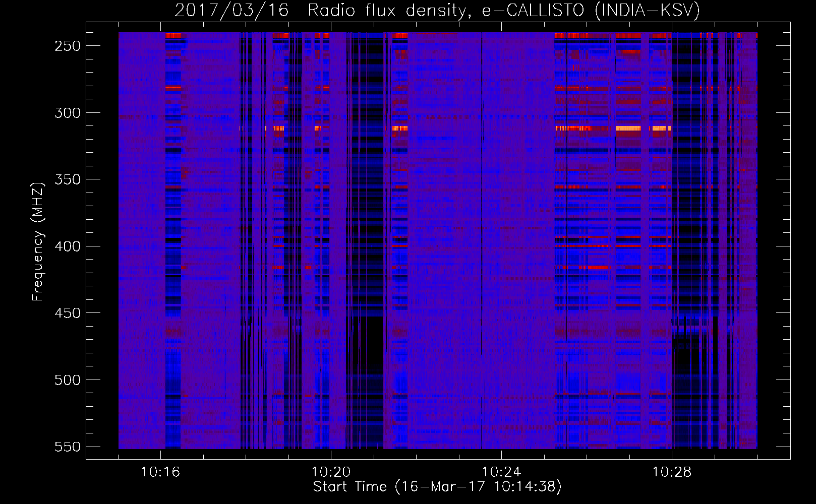Click the 'Frequency (MHZ)' axis label
Screen dimensions: 816x504
coord(38,241)
